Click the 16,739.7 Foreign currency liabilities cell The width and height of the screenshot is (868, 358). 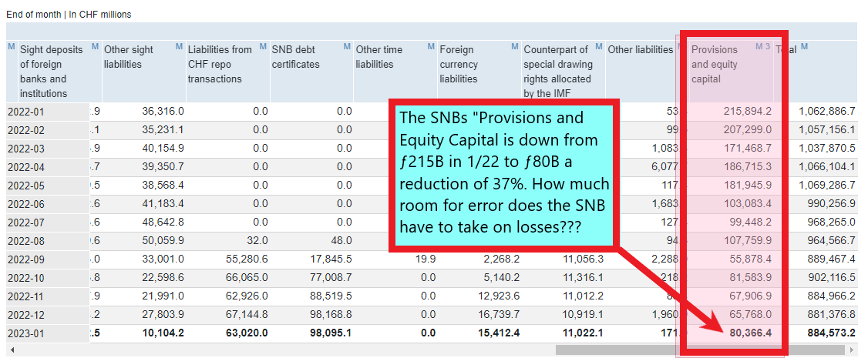(x=499, y=314)
